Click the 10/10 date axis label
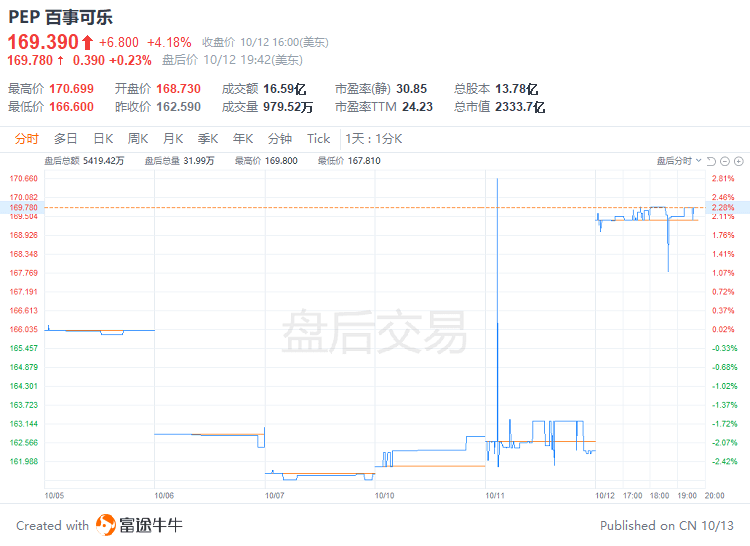The height and width of the screenshot is (546, 750). pos(385,496)
